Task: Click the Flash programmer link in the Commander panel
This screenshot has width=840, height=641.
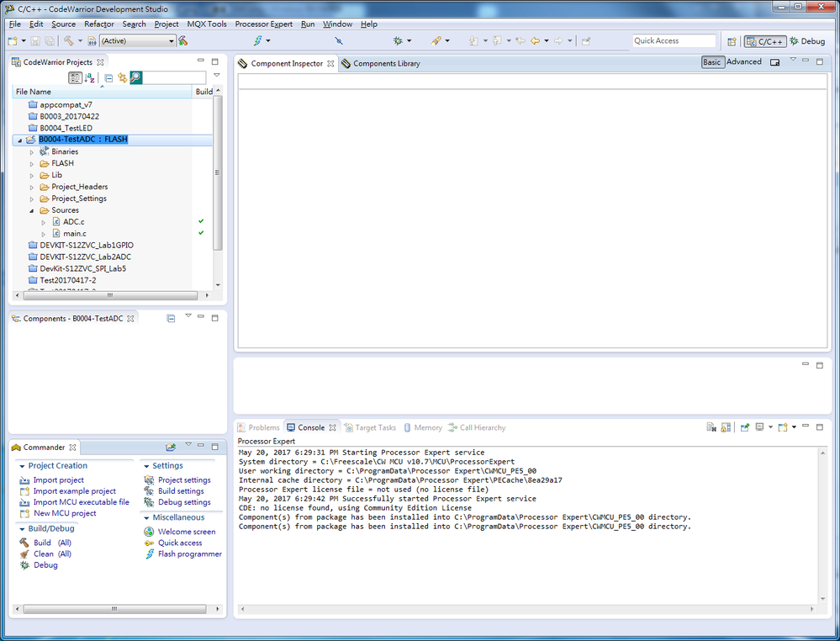Action: pyautogui.click(x=190, y=554)
